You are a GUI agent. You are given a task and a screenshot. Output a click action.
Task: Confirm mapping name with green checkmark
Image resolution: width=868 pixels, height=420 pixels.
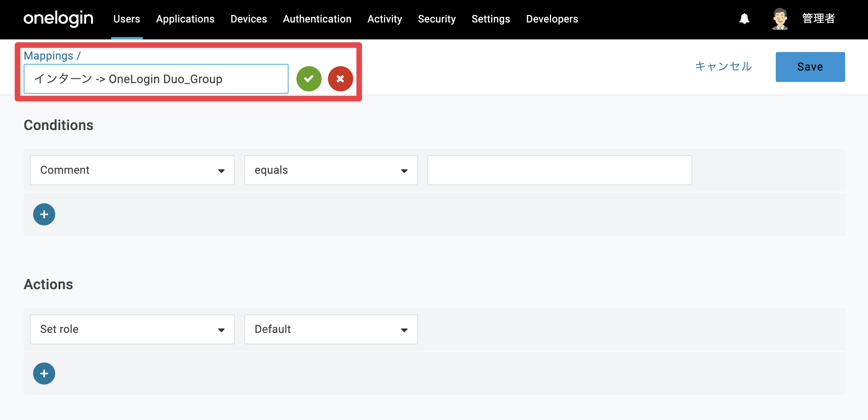point(309,79)
